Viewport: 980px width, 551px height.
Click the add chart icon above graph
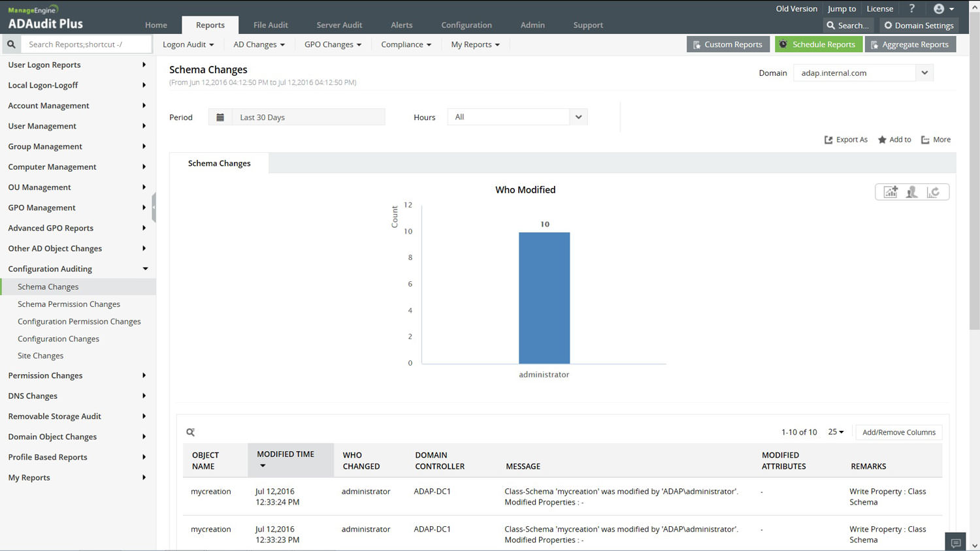pos(890,192)
